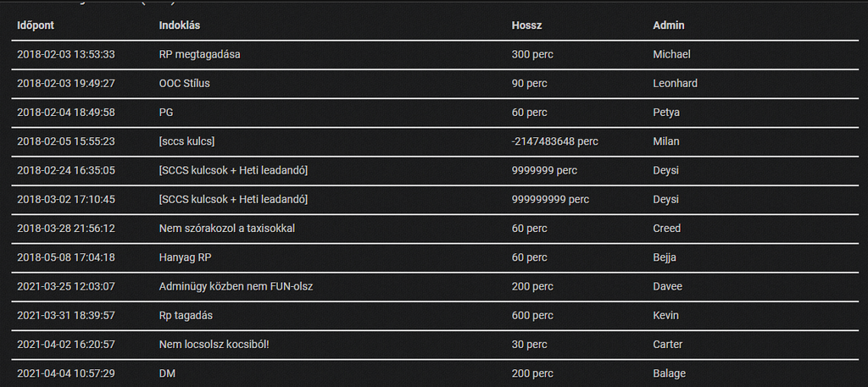Select the RP megtagadása reason cell
868x387 pixels.
click(200, 54)
